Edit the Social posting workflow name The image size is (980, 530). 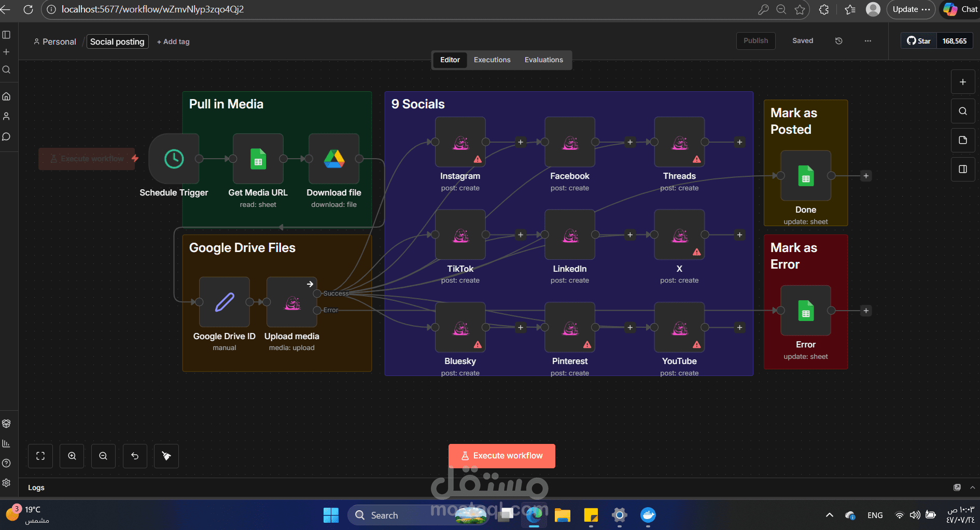pos(117,41)
